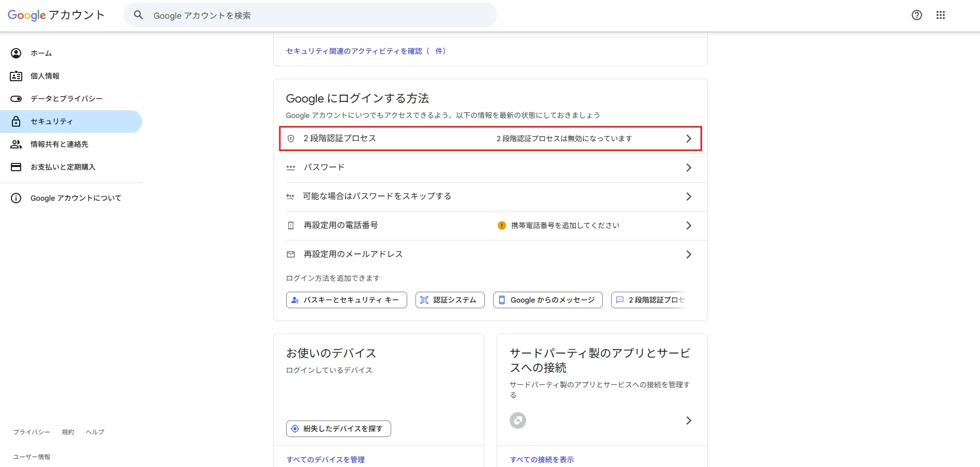Click 認証システム button
980x467 pixels.
tap(450, 300)
